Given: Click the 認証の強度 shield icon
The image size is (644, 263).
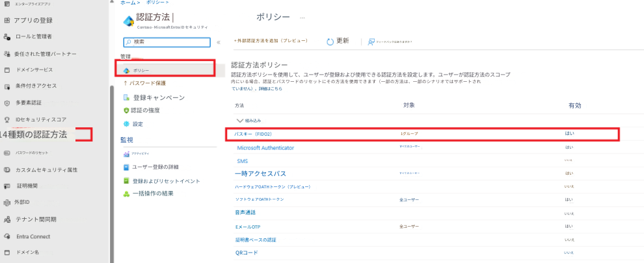Looking at the screenshot, I should 126,110.
